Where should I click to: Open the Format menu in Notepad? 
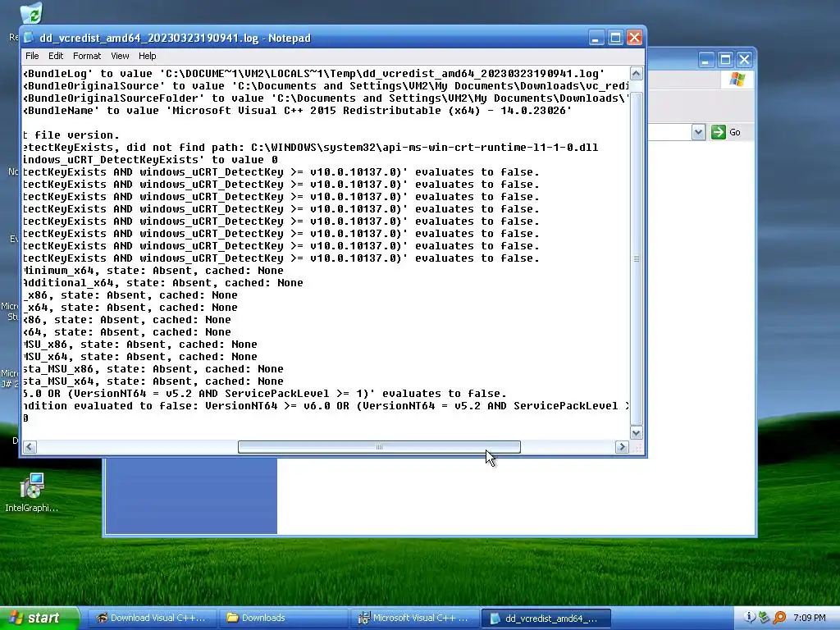87,56
